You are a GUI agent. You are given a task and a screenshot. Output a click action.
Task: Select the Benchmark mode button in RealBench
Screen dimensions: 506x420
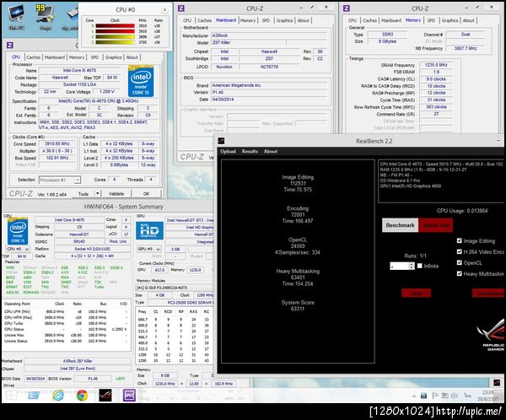coord(400,225)
